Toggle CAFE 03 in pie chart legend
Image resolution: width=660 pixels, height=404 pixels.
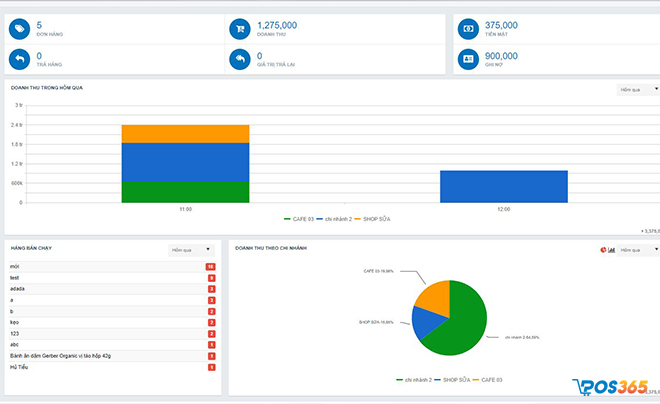[x=487, y=380]
